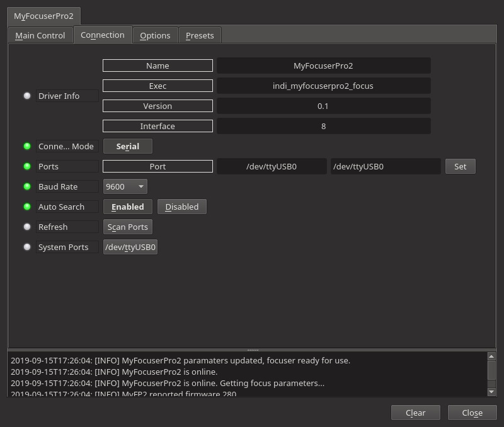The image size is (504, 427).
Task: Click the Baud Rate green status light
Action: point(27,186)
